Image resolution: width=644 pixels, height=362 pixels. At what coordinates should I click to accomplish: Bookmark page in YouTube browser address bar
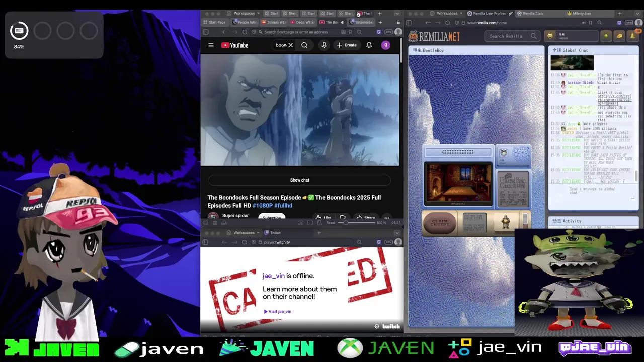click(350, 32)
